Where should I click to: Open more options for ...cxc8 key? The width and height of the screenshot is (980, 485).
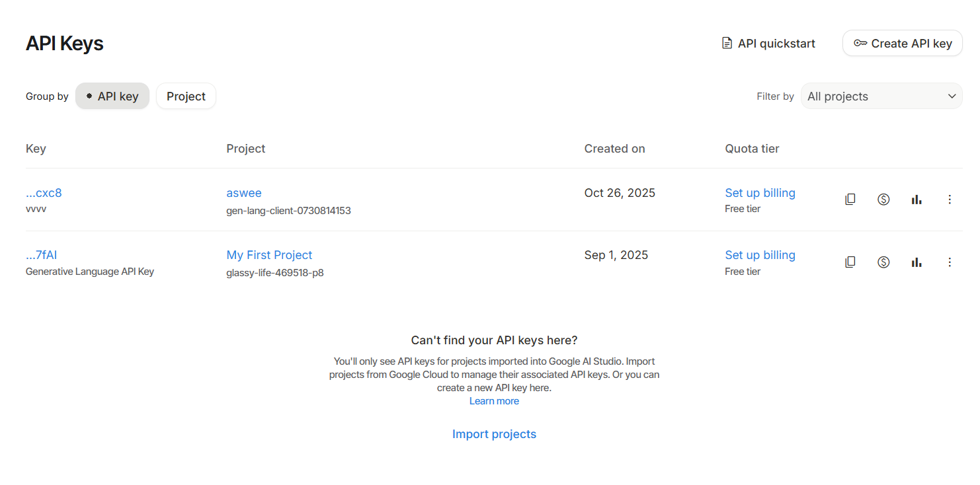click(950, 199)
